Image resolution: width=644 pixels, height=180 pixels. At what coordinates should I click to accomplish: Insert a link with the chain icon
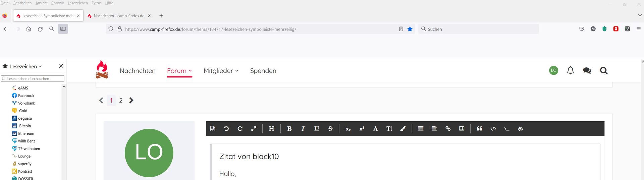click(448, 129)
